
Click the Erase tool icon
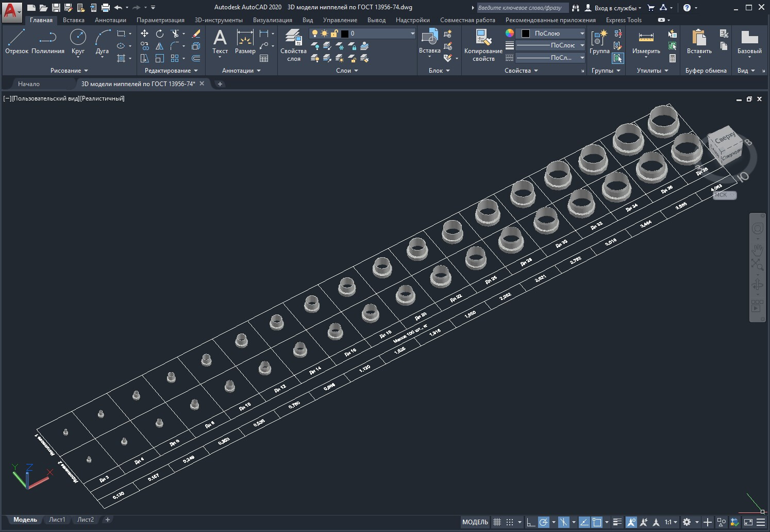click(x=196, y=34)
